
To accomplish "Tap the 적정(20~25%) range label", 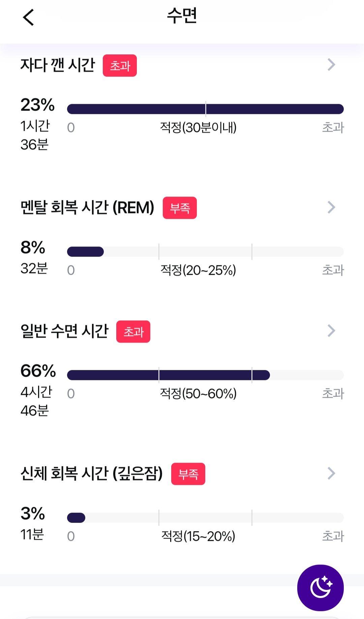I will coord(198,270).
